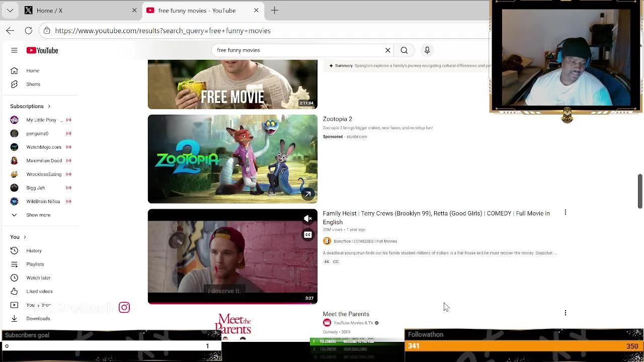Unmute the Family Heist preview

(x=308, y=219)
